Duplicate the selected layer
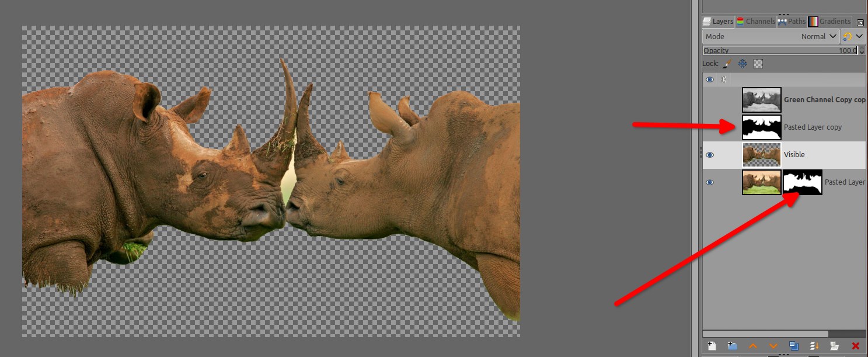This screenshot has width=868, height=357. tap(794, 346)
